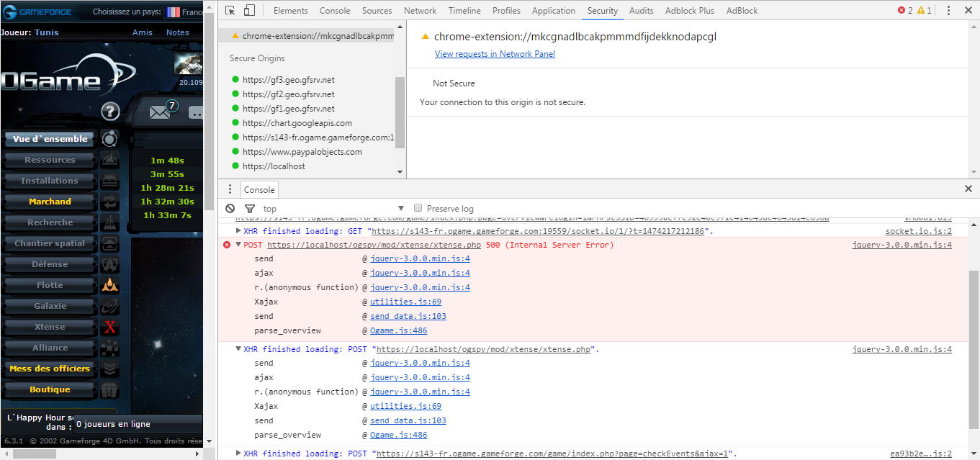Click the icon next to Installations

click(x=109, y=181)
